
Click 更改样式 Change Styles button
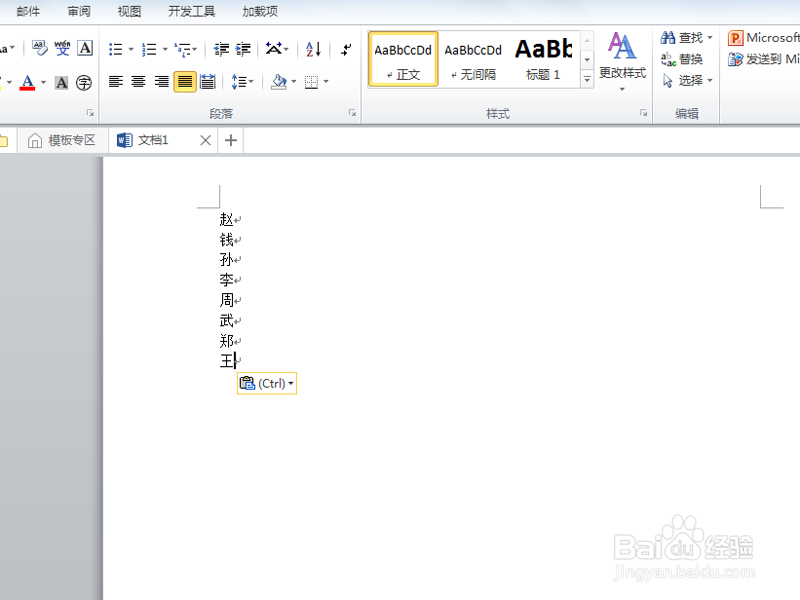pyautogui.click(x=622, y=61)
